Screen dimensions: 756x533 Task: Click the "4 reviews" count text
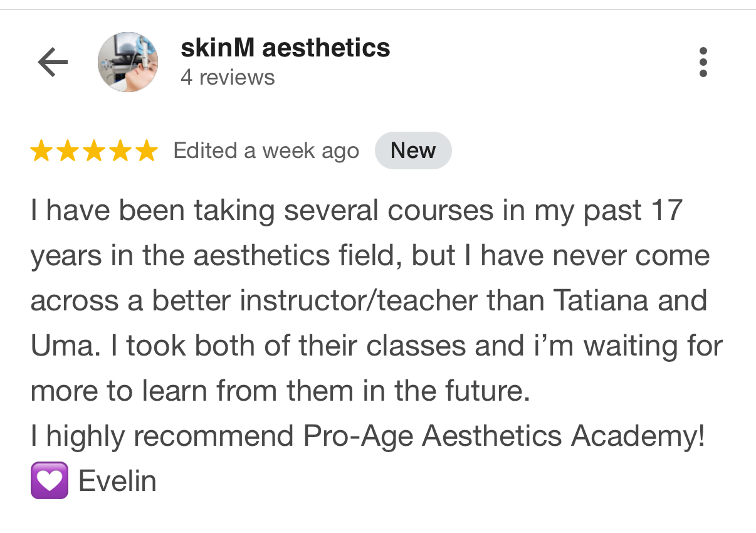228,78
